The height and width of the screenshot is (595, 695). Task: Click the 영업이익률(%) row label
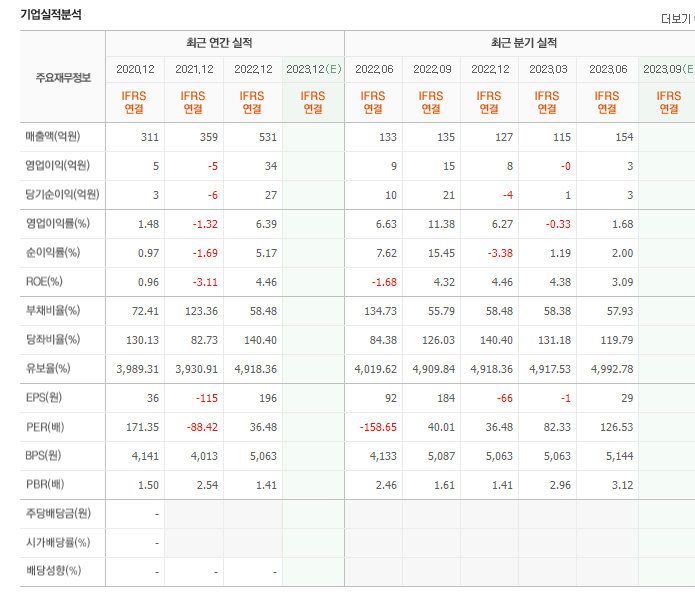pyautogui.click(x=58, y=223)
